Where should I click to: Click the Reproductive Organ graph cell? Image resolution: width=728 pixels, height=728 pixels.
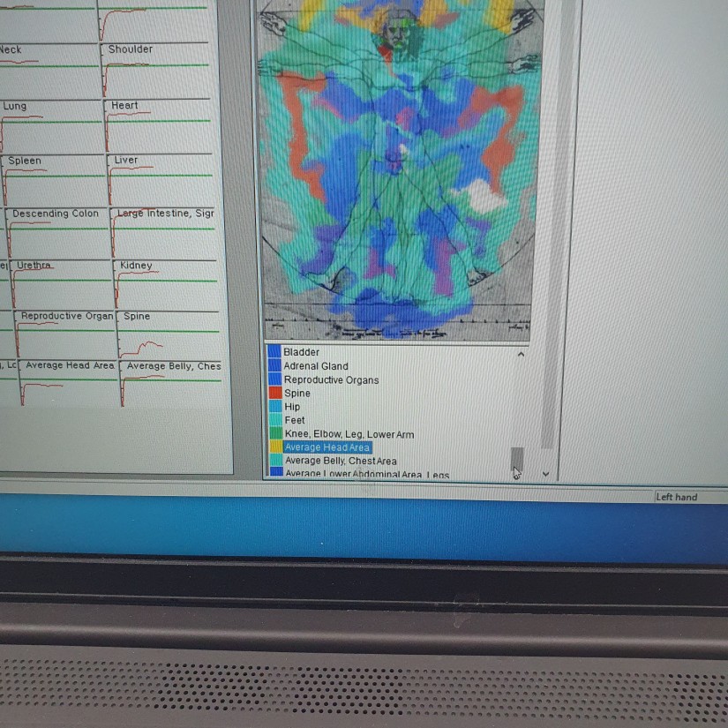[x=64, y=335]
